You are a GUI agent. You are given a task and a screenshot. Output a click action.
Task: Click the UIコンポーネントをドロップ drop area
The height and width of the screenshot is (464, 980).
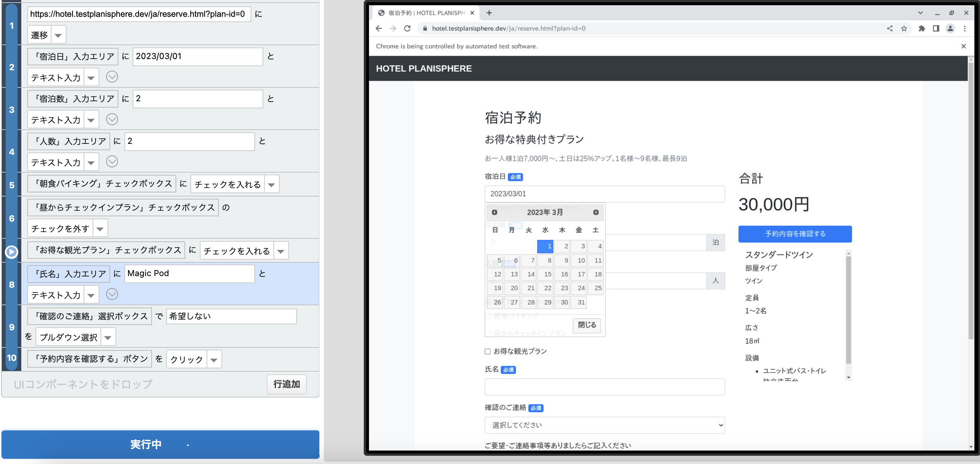click(x=83, y=384)
